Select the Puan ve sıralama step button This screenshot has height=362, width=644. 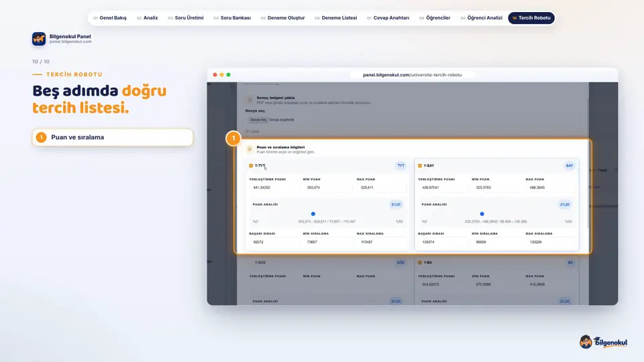113,137
